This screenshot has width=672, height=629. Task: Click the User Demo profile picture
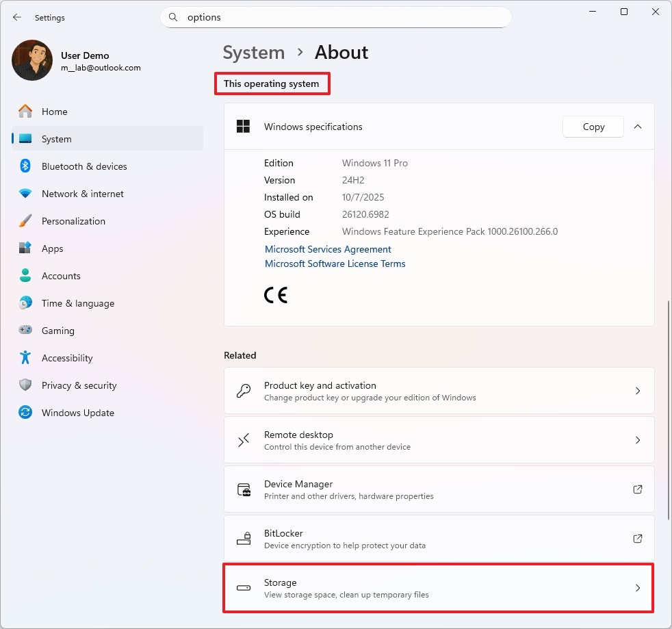click(x=31, y=60)
